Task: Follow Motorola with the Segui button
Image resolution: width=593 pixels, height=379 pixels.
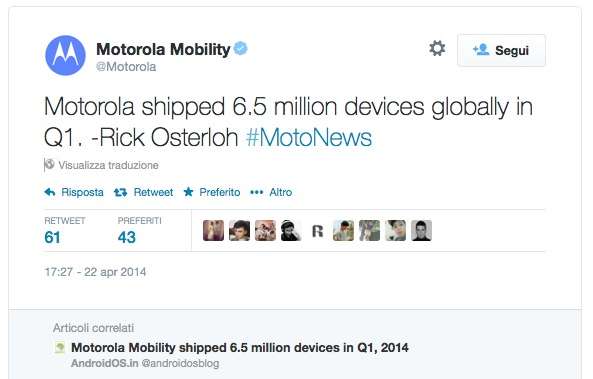Action: [501, 50]
